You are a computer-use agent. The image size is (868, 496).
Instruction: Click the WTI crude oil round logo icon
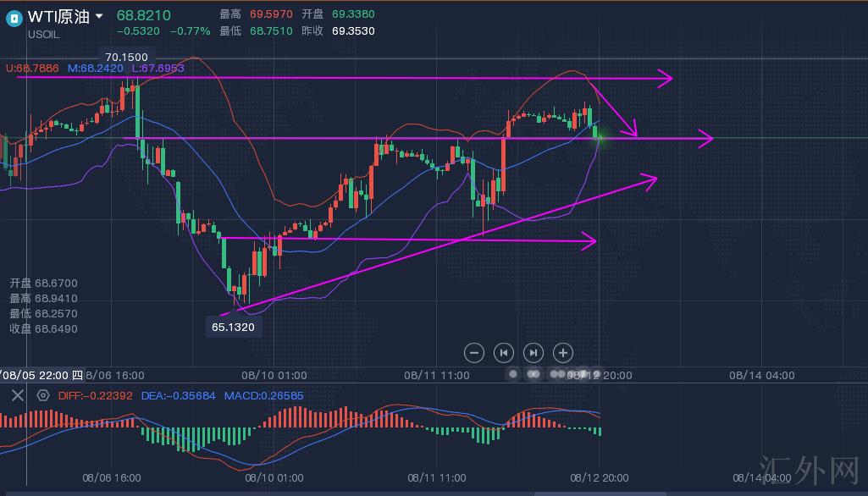[x=14, y=19]
